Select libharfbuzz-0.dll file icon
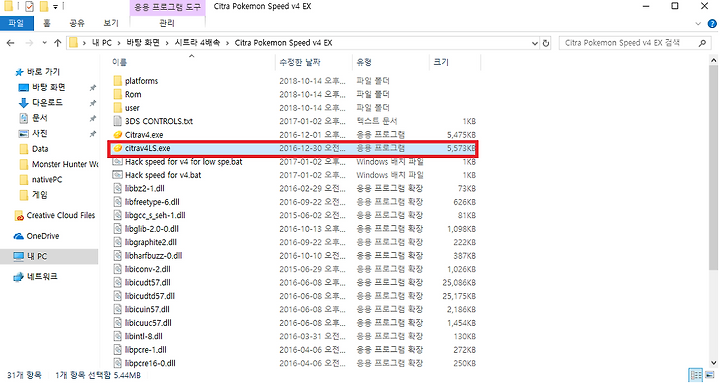The height and width of the screenshot is (384, 720). pyautogui.click(x=118, y=256)
